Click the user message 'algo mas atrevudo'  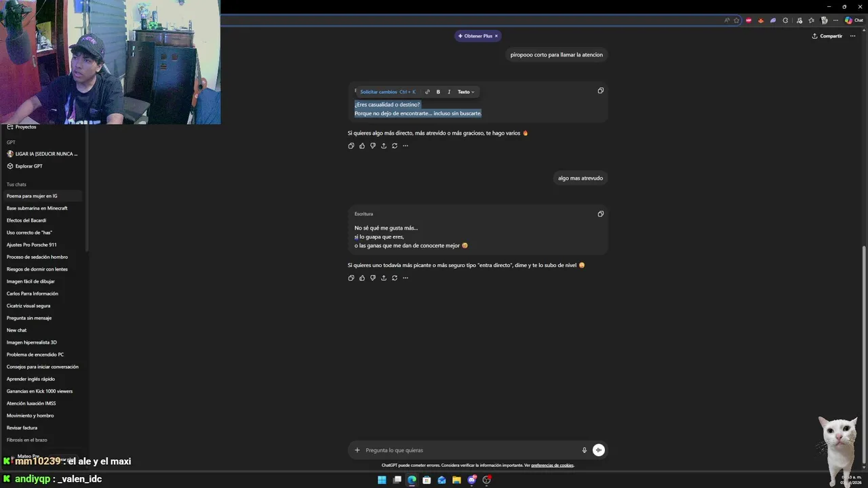tap(580, 178)
